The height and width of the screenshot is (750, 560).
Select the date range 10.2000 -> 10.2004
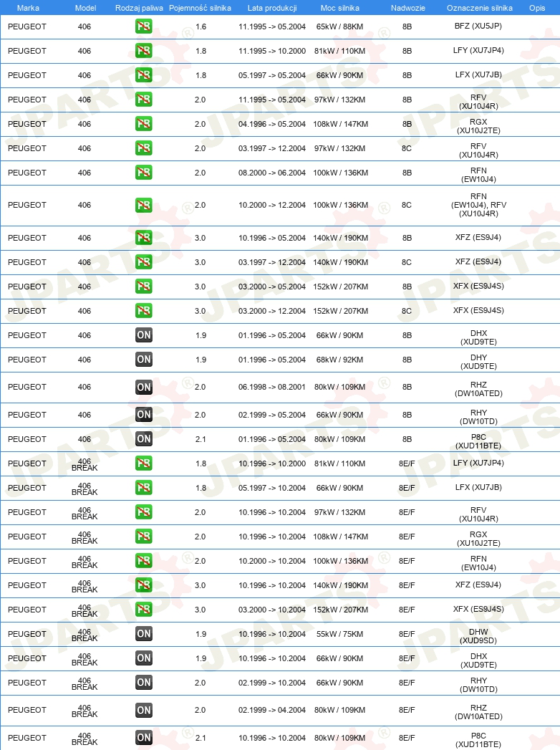click(272, 561)
